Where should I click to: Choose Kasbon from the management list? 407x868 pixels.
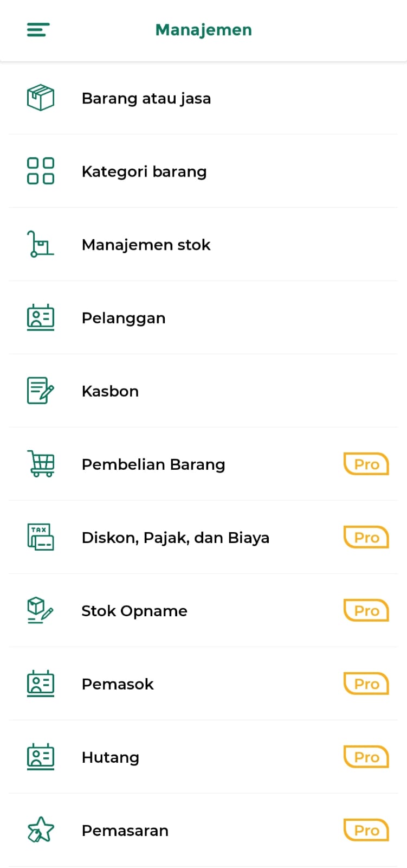(110, 392)
